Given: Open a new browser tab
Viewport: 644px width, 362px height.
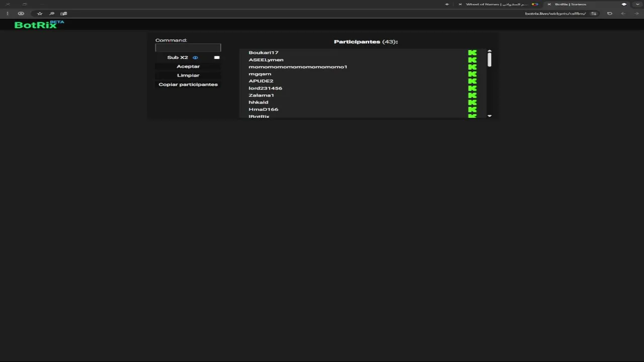Looking at the screenshot, I should (x=447, y=5).
